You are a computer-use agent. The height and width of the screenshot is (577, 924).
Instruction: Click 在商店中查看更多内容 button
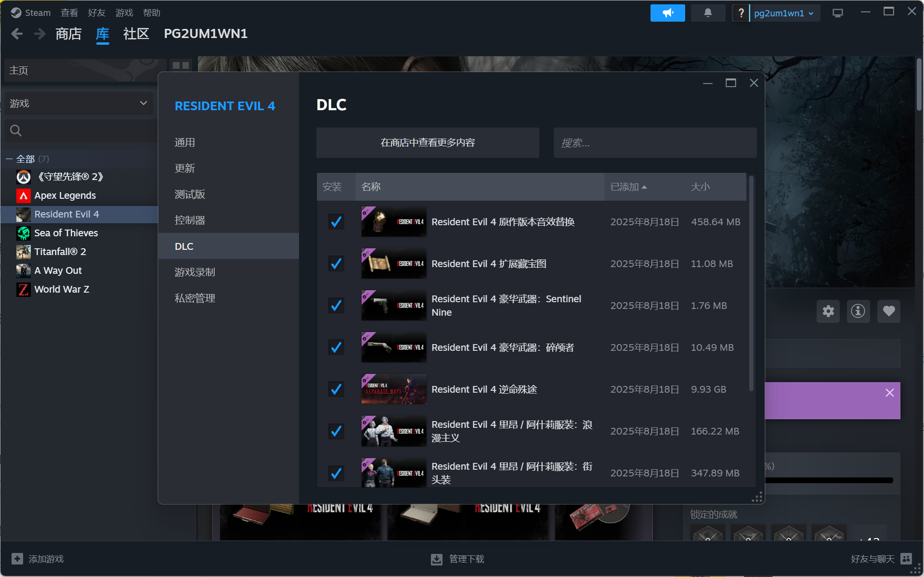click(428, 142)
